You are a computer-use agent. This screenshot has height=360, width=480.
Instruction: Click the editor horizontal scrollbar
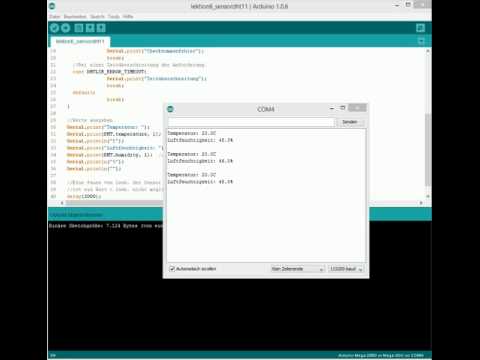(113, 203)
